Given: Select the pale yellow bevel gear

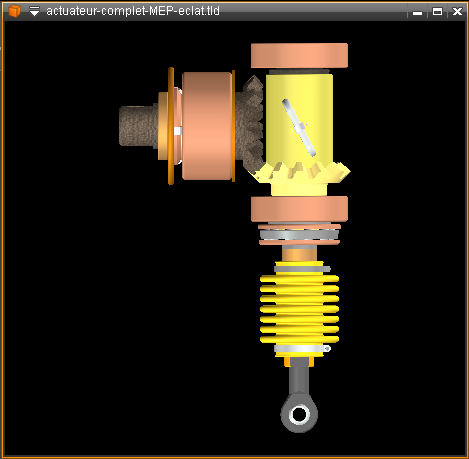Looking at the screenshot, I should [302, 172].
